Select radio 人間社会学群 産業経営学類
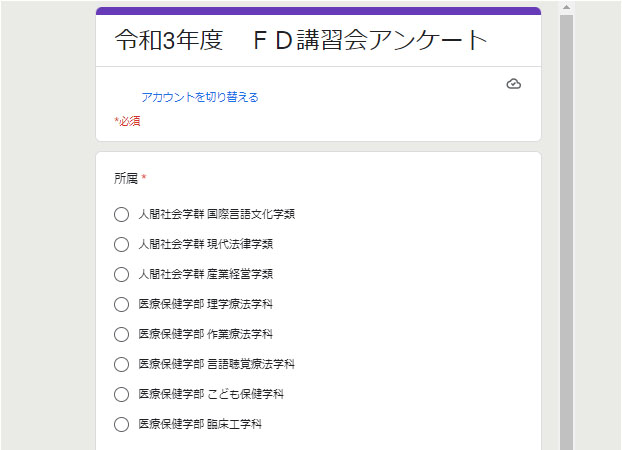Image resolution: width=622 pixels, height=450 pixels. pos(121,274)
